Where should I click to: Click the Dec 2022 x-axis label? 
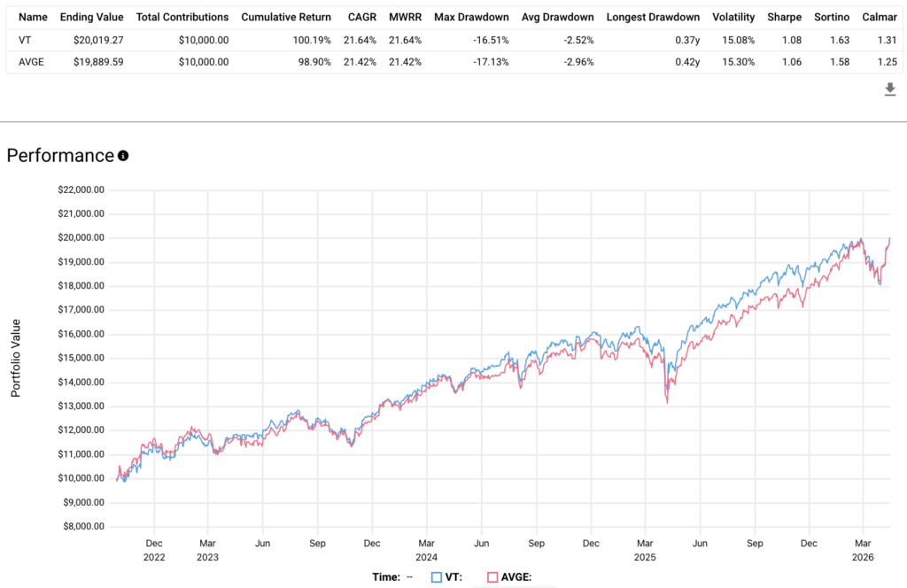pyautogui.click(x=154, y=551)
